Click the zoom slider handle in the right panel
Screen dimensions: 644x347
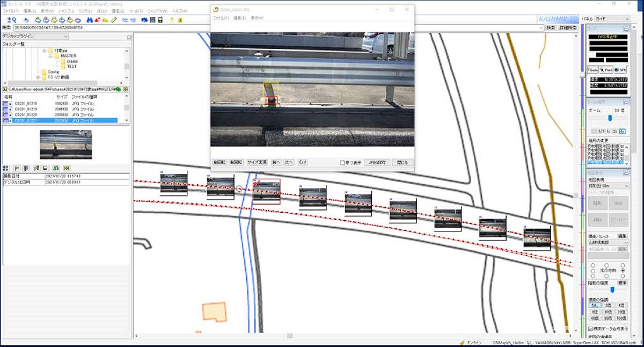click(610, 117)
